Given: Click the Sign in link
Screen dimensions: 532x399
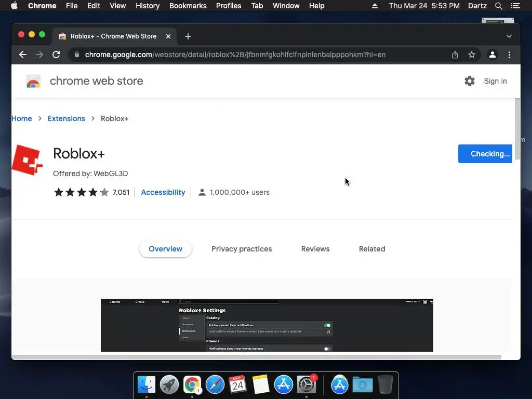Looking at the screenshot, I should 495,81.
